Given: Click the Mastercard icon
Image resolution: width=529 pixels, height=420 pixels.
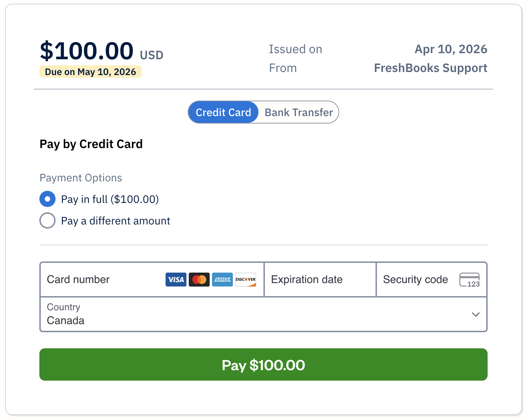Looking at the screenshot, I should click(x=199, y=279).
